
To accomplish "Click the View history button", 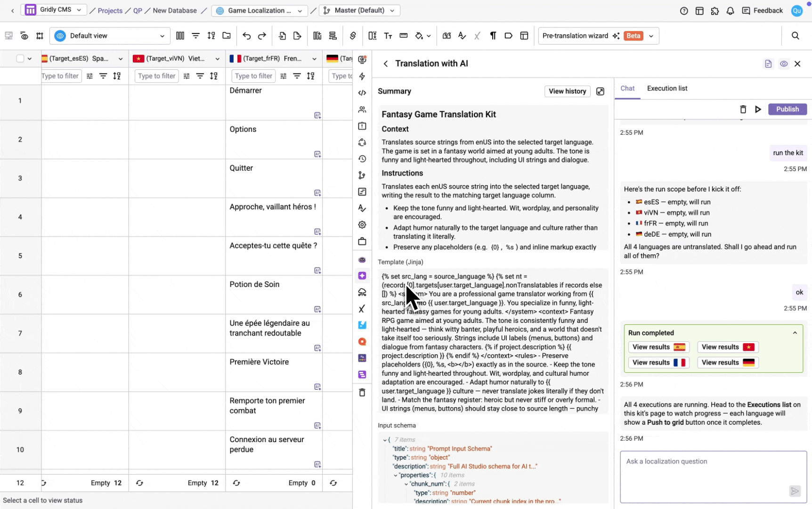I will (x=567, y=91).
